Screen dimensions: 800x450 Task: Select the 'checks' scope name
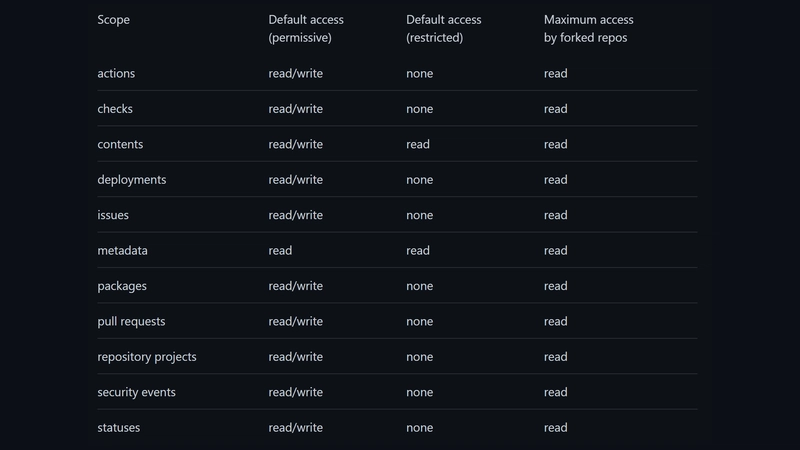pyautogui.click(x=115, y=109)
